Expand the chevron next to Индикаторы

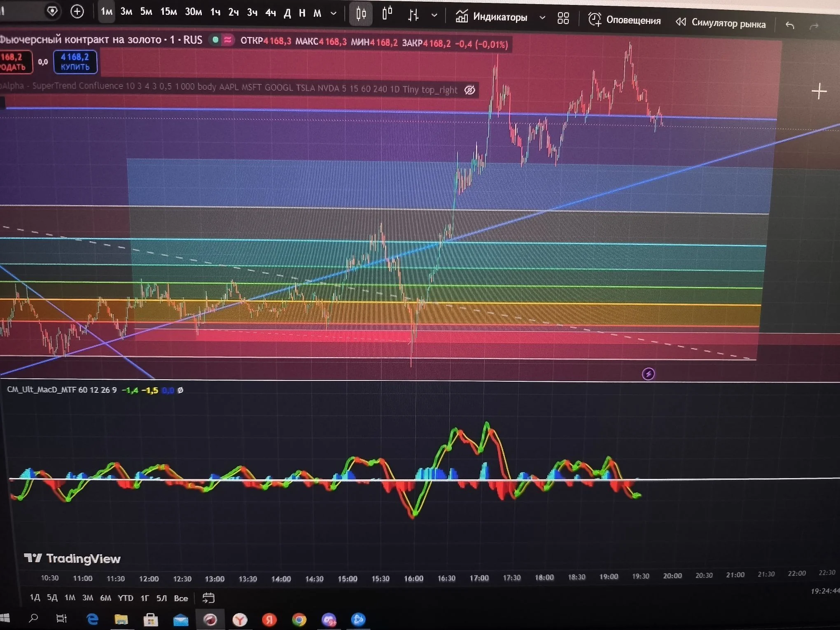click(542, 18)
